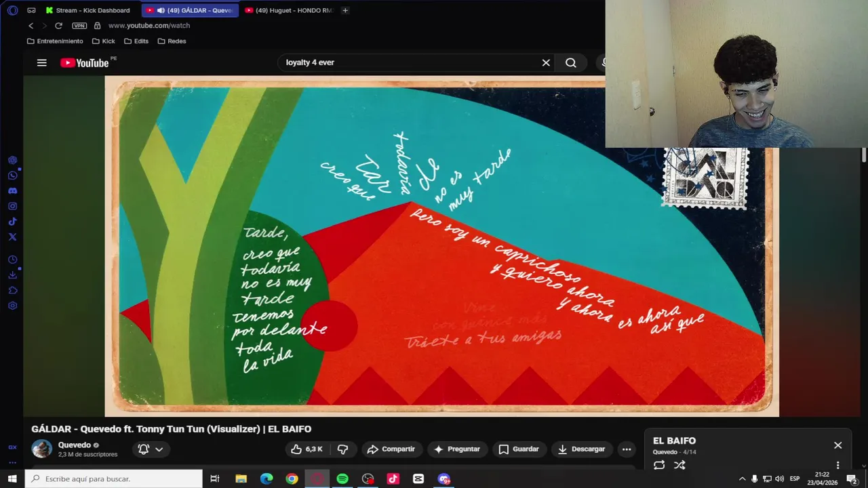
Task: Close the EL BAIFO playlist panel
Action: pos(838,445)
